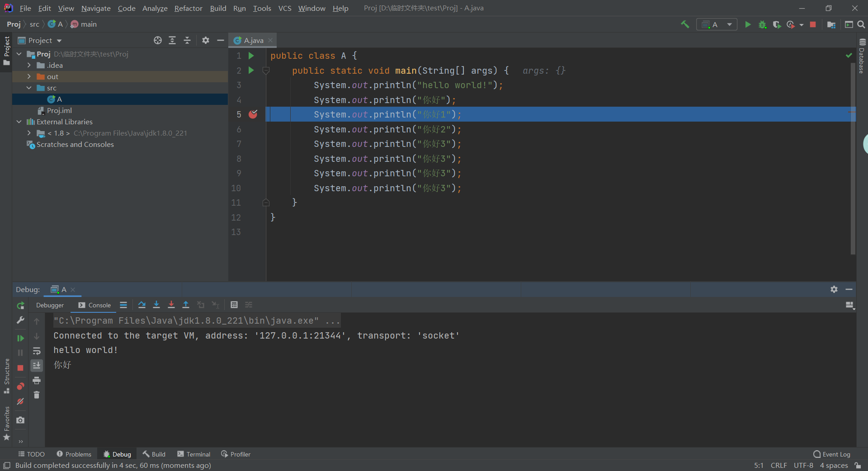Build the project with the hammer icon

685,24
